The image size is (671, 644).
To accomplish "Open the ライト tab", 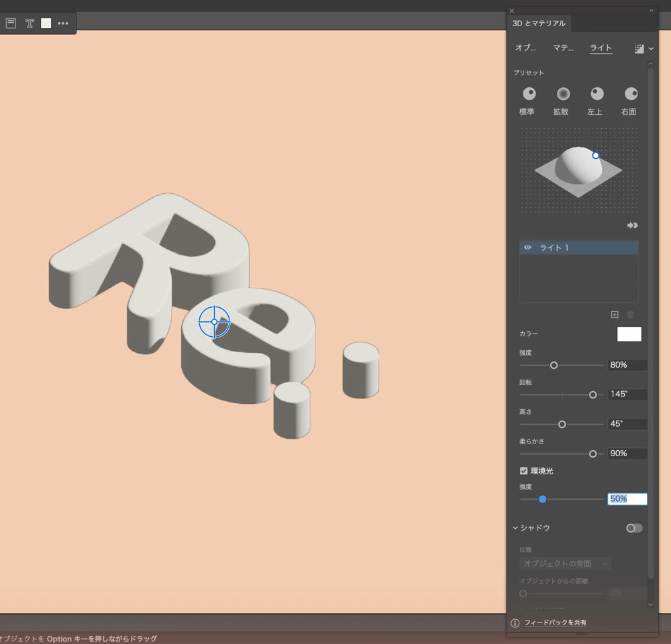I will pos(601,48).
